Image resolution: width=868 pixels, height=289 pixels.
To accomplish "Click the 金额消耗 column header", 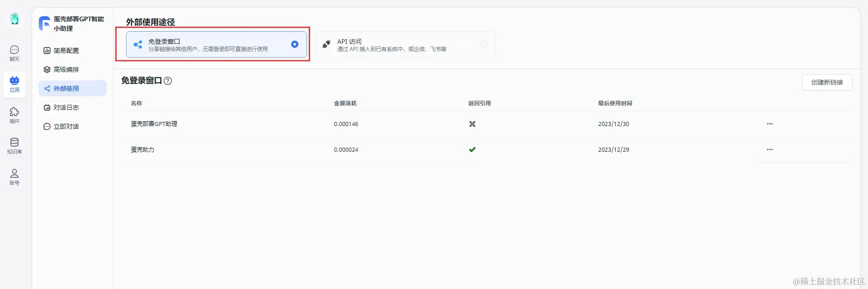I will [x=345, y=103].
